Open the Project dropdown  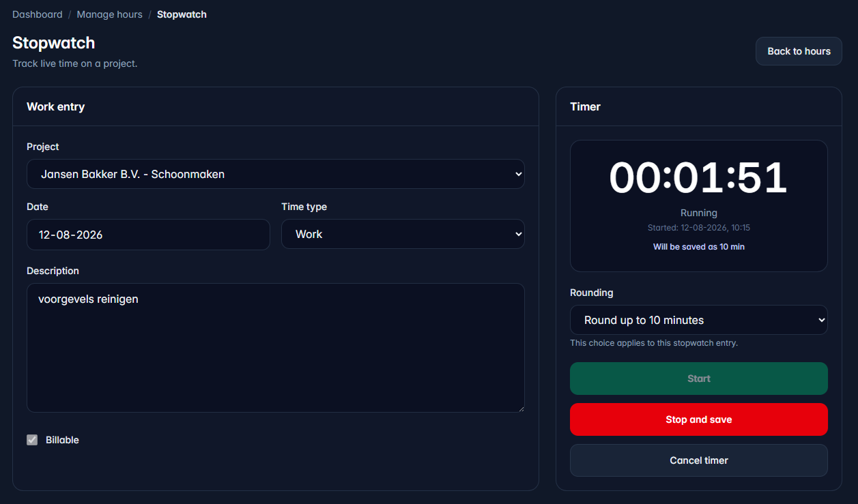point(276,174)
